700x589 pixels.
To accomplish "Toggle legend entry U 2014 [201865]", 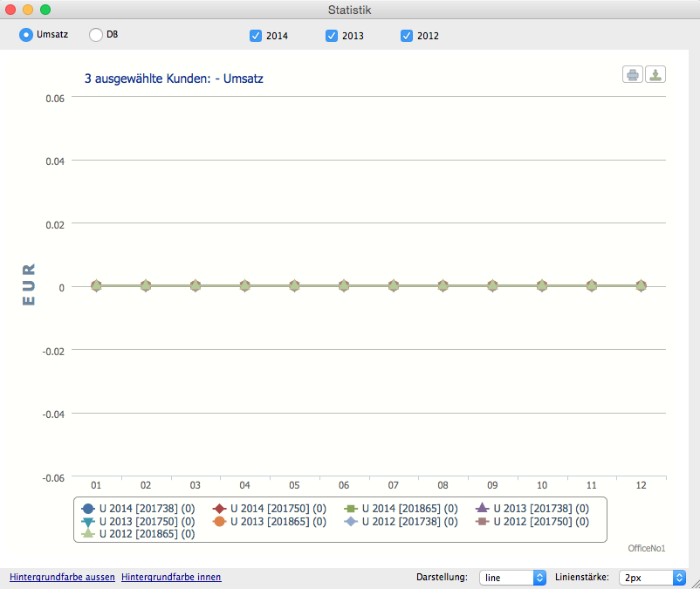I will point(401,508).
